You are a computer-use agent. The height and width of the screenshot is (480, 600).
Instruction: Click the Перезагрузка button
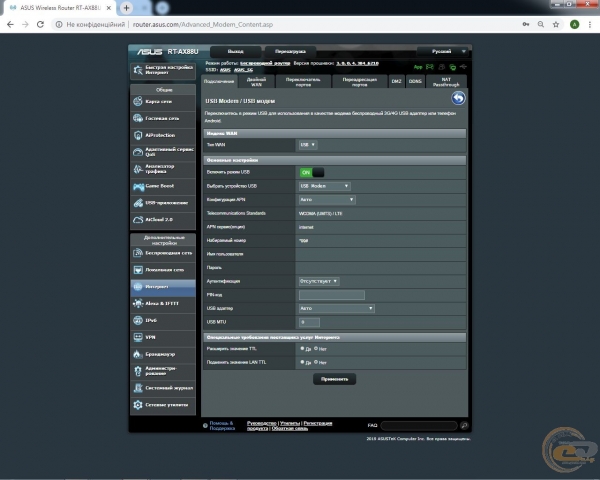tap(290, 51)
